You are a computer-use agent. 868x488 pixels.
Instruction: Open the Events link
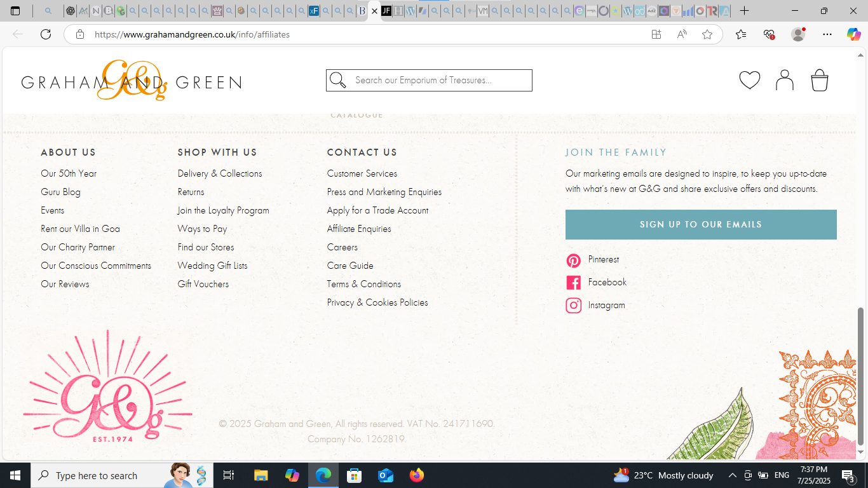(52, 210)
